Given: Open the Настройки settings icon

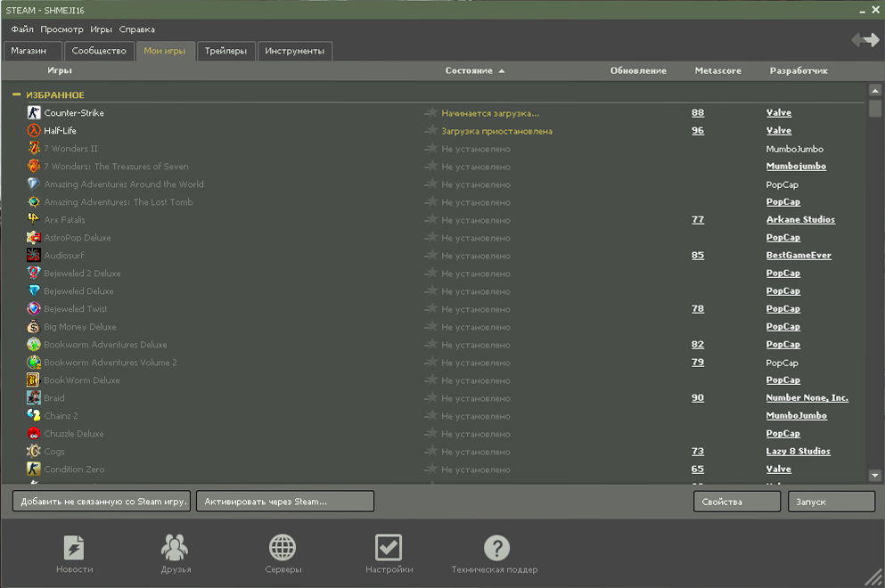Looking at the screenshot, I should pos(389,547).
